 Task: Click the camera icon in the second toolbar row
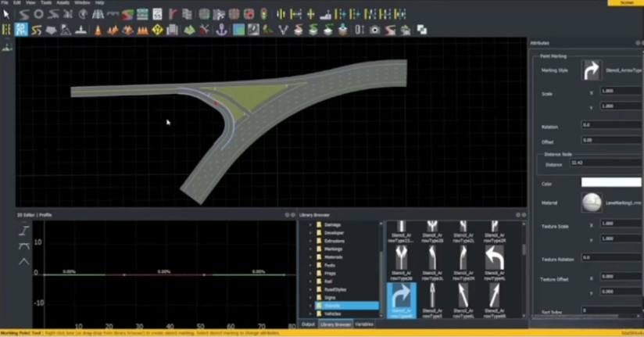click(375, 30)
